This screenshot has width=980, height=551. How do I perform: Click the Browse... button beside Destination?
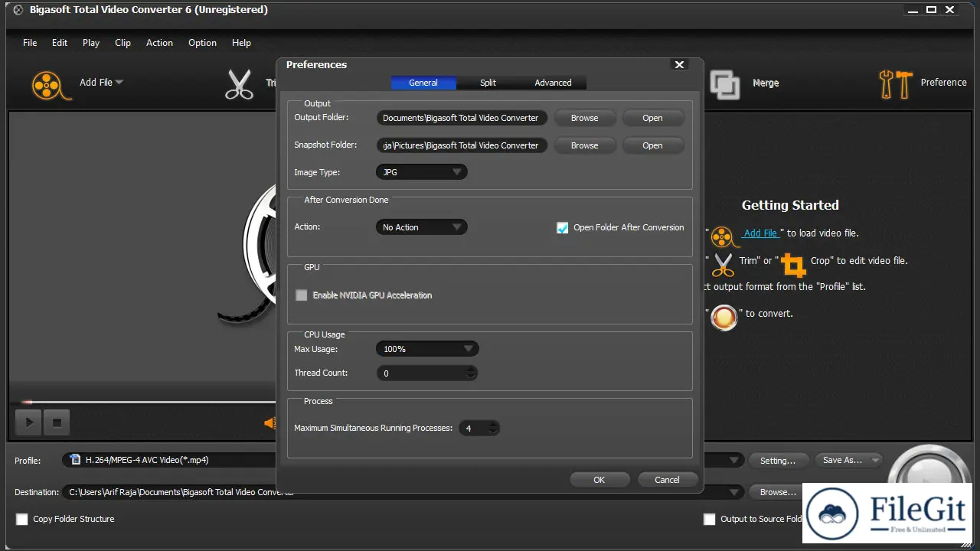click(778, 492)
